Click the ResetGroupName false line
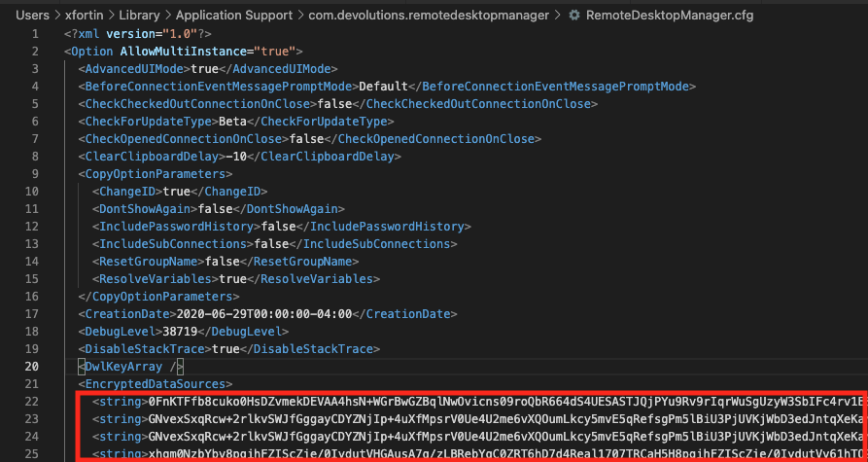 click(226, 262)
